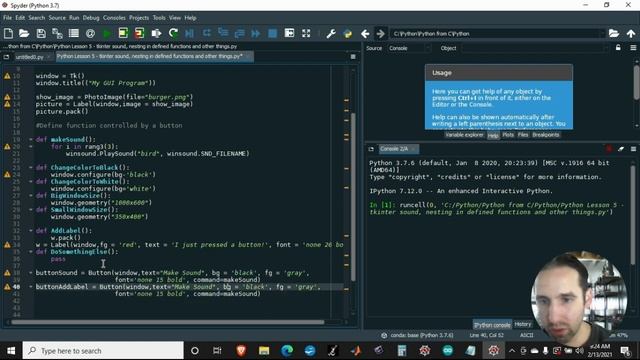Toggle fullscreen mode icon

[306, 33]
